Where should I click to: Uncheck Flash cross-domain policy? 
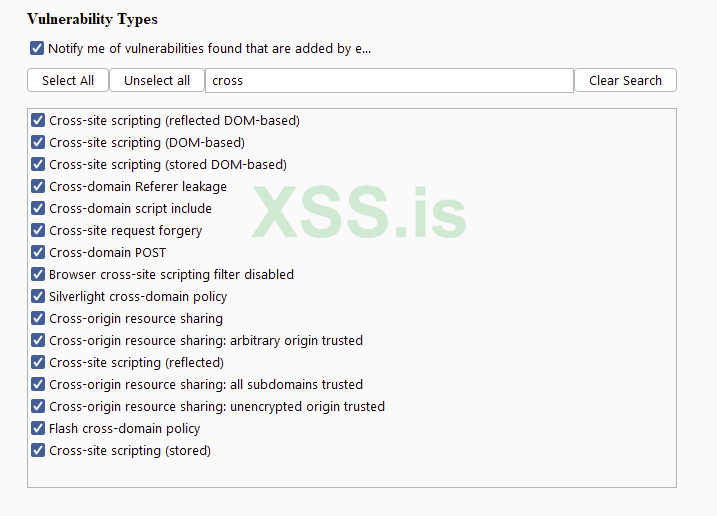38,429
